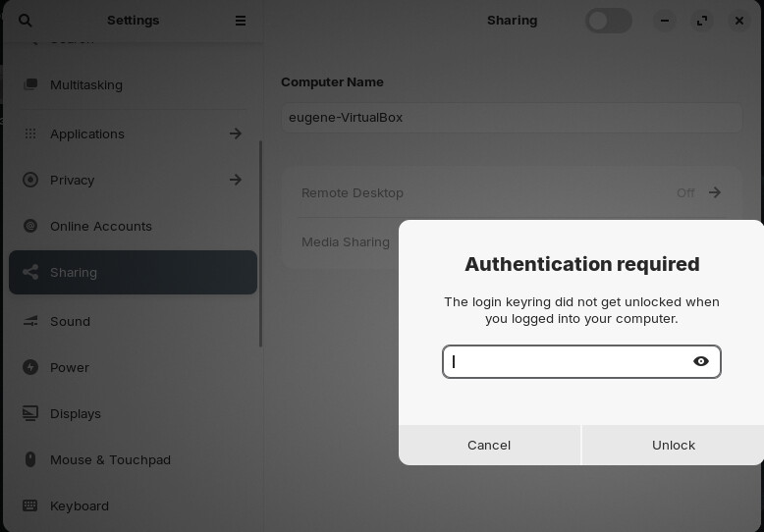The height and width of the screenshot is (532, 764).
Task: Open Remote Desktop settings arrow
Action: coord(715,192)
